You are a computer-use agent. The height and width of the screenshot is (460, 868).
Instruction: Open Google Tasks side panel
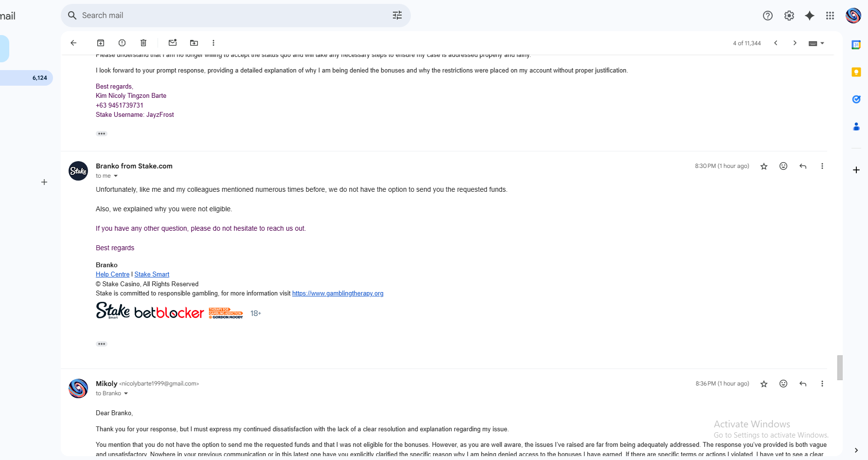tap(856, 99)
